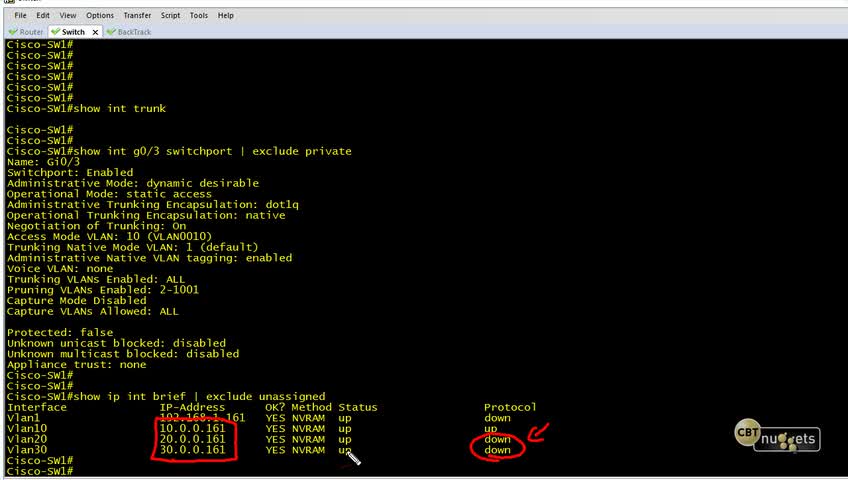Click the last Cisco-SW1# prompt at bottom
This screenshot has width=848, height=480.
(x=39, y=471)
